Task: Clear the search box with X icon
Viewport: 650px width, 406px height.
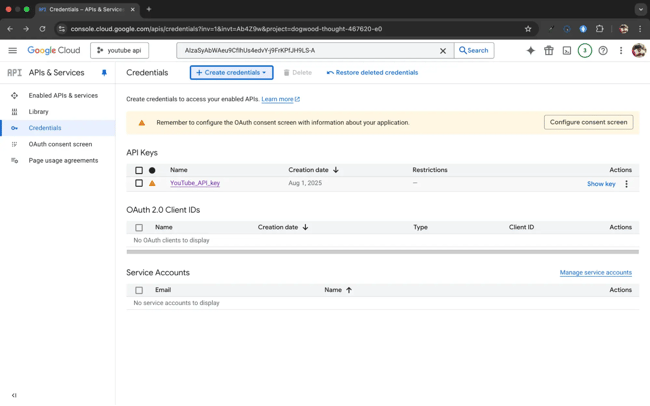Action: 443,50
